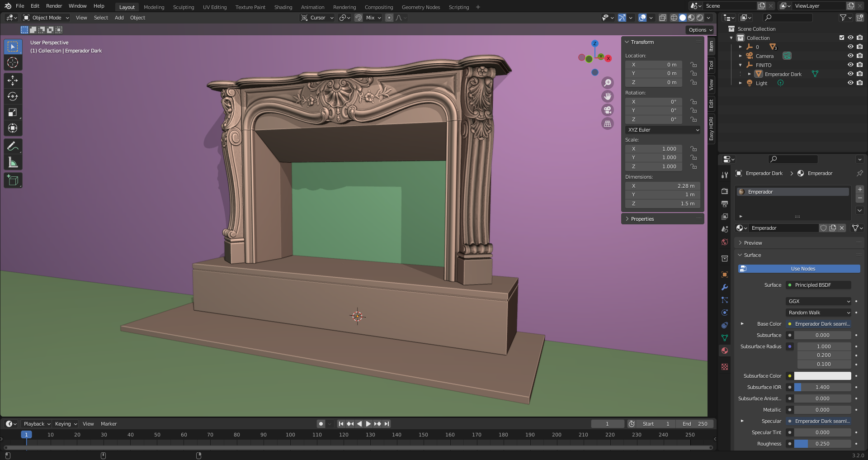This screenshot has width=868, height=460.
Task: Play the animation forward
Action: pyautogui.click(x=368, y=424)
